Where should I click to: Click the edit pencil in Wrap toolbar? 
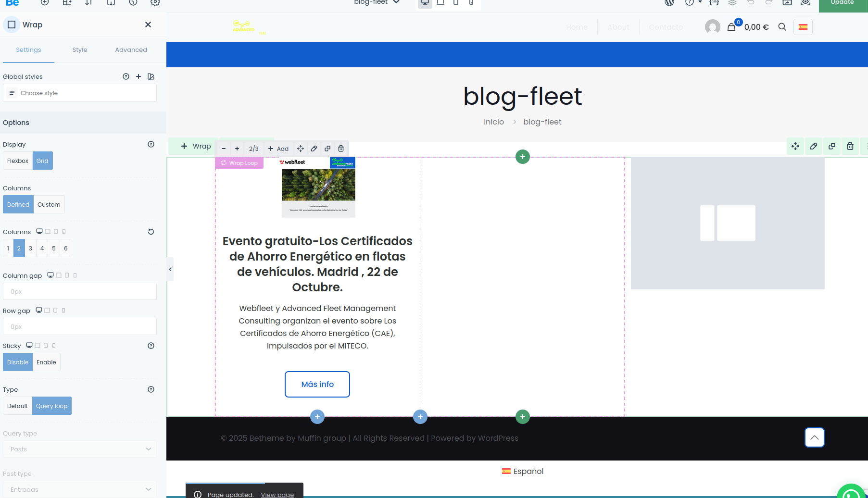click(314, 149)
